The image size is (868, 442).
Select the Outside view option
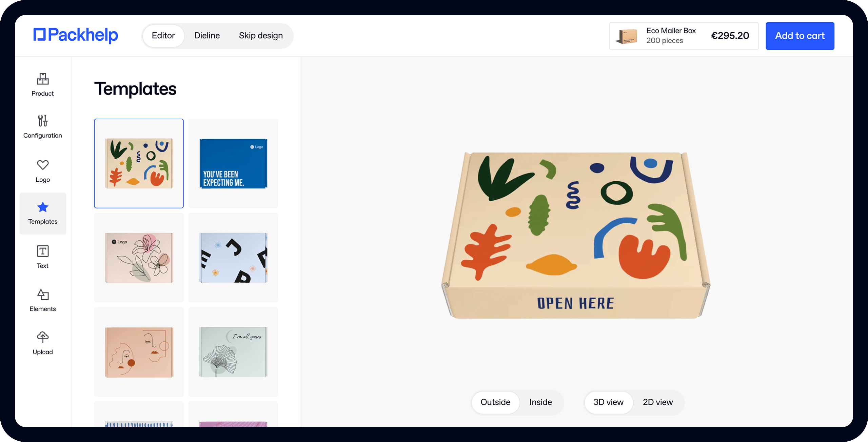click(495, 402)
